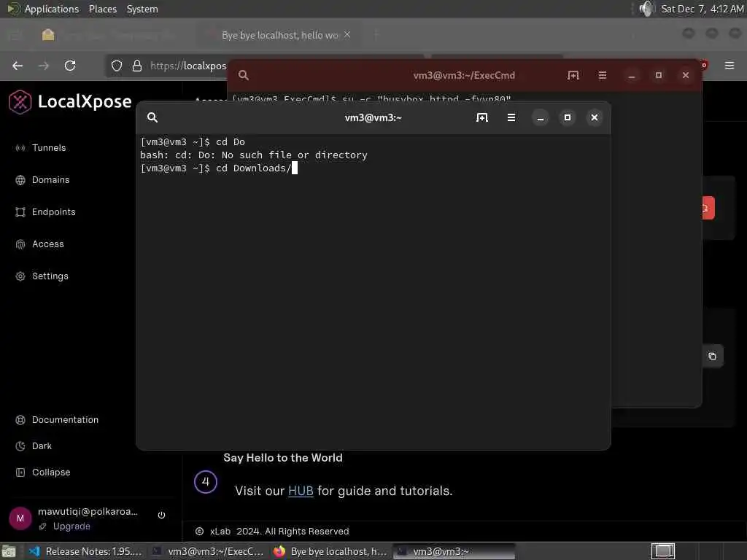The width and height of the screenshot is (747, 560).
Task: Open search in front terminal vm3@vm3:~
Action: pyautogui.click(x=152, y=117)
